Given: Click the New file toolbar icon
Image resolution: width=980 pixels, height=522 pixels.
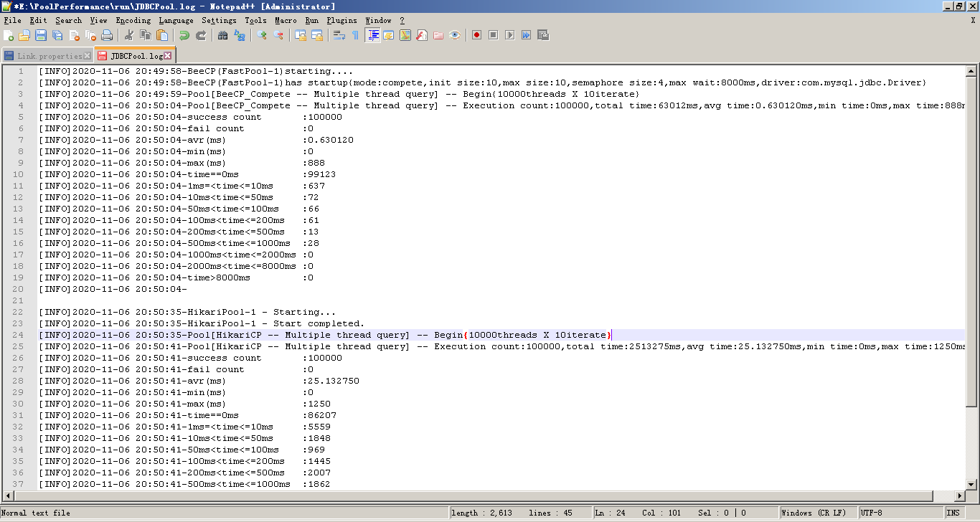Looking at the screenshot, I should click(9, 35).
